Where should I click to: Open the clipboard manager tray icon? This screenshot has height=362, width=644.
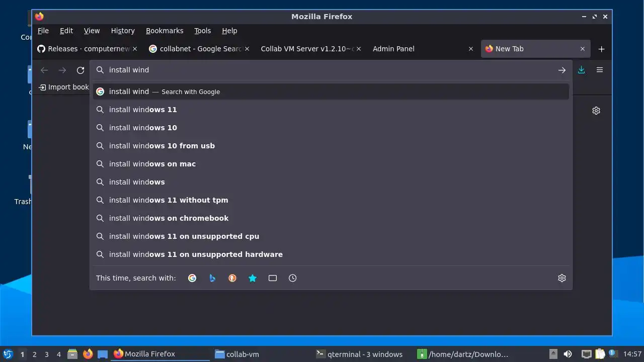600,354
